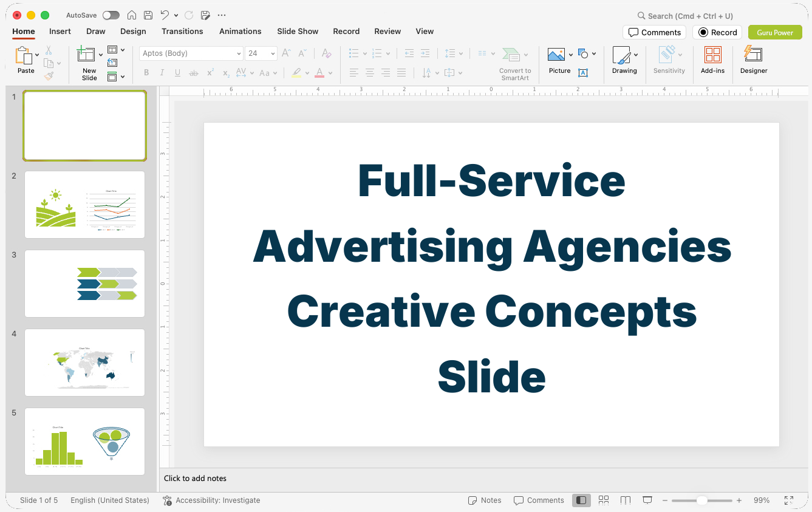Open the Design tab
812x512 pixels.
click(133, 32)
